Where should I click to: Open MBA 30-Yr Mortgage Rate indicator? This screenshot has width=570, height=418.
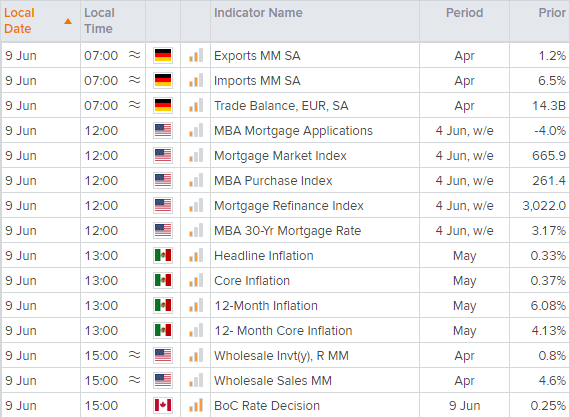click(x=288, y=231)
